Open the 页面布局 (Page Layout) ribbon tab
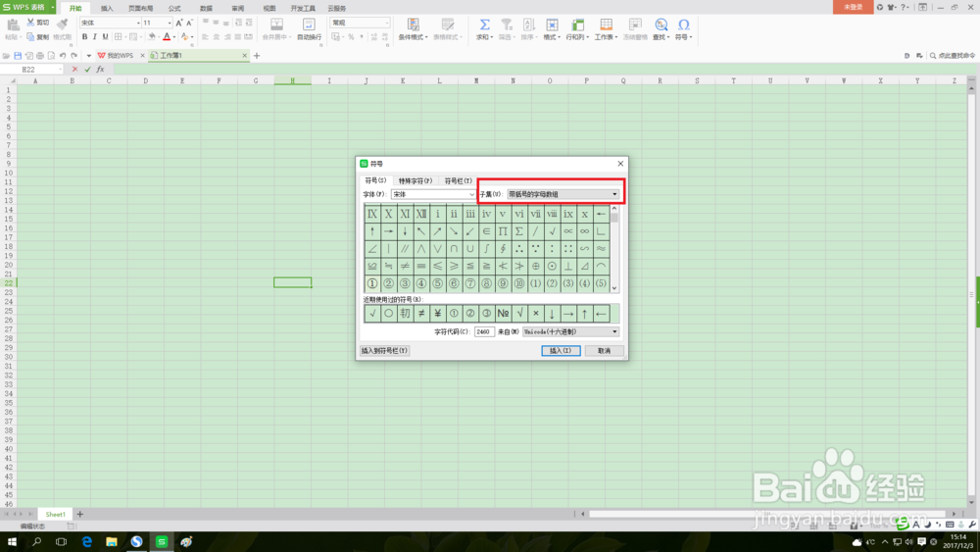980x552 pixels. [x=140, y=8]
